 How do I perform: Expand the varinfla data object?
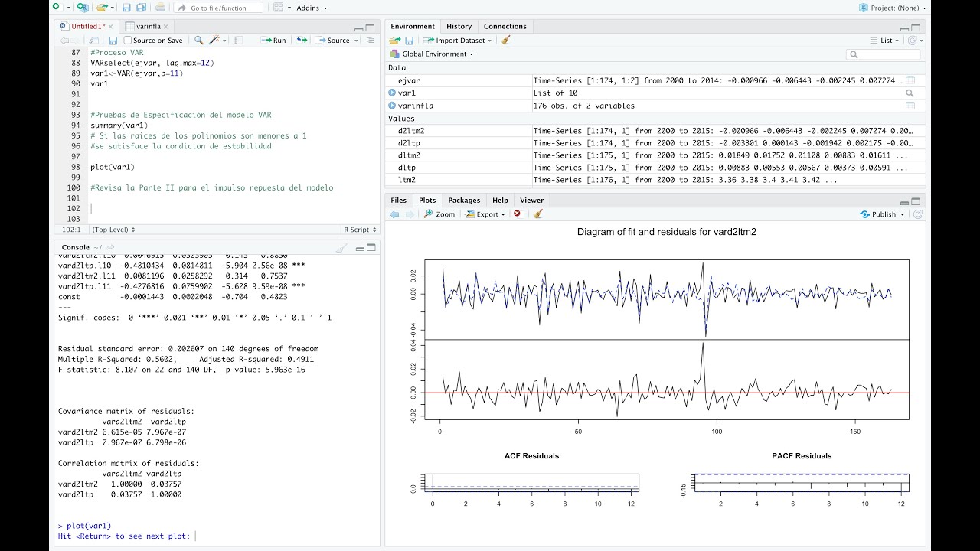[392, 106]
